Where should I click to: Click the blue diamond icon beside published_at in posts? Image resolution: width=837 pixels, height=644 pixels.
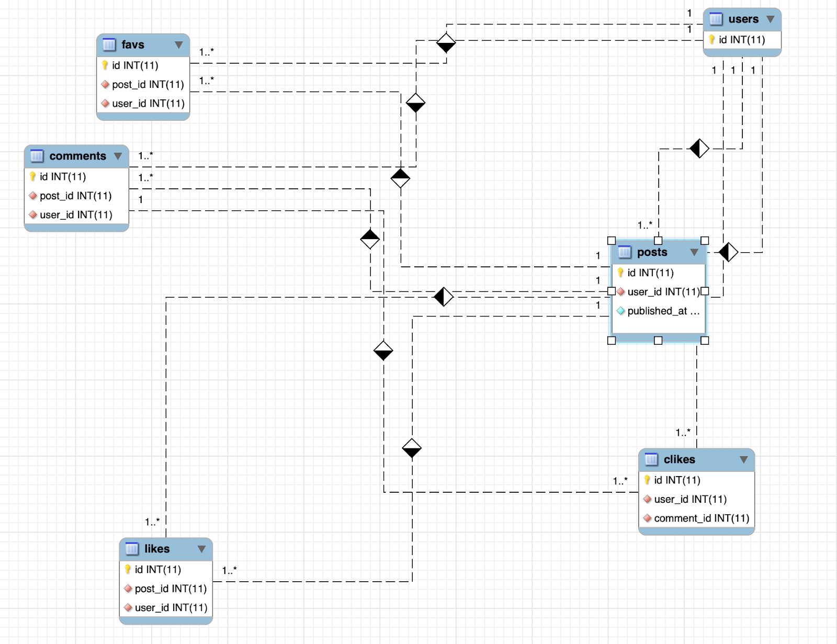coord(621,310)
